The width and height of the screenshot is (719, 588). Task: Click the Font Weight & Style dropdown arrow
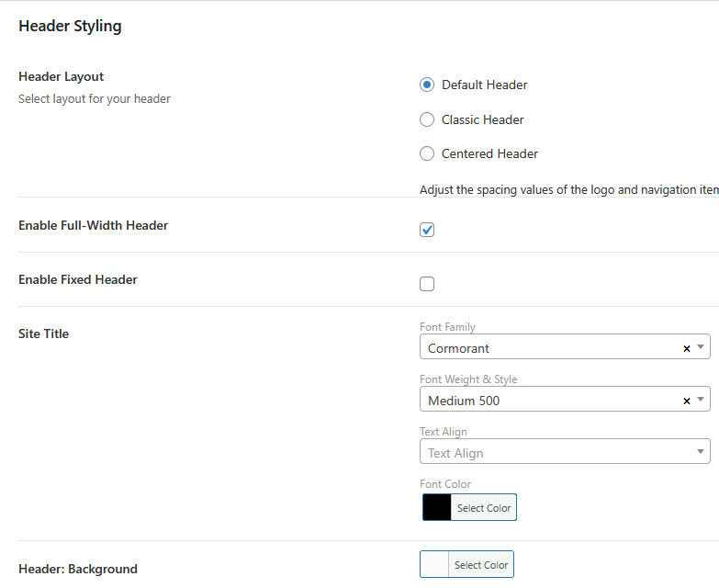click(x=701, y=400)
